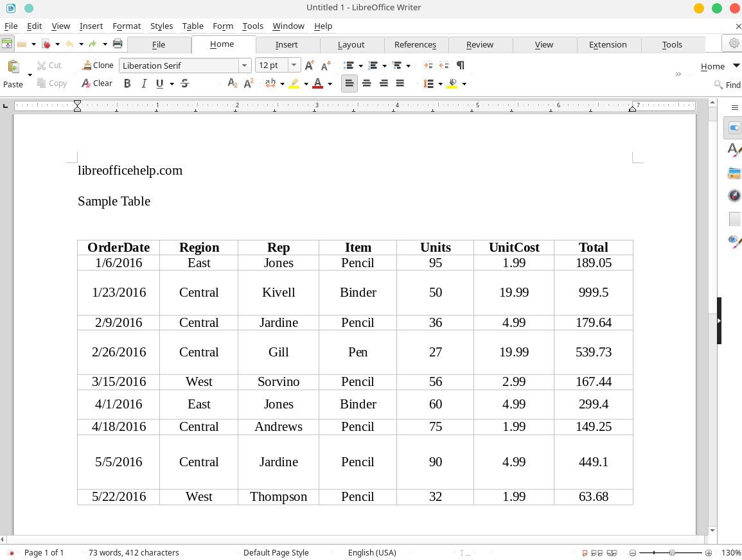This screenshot has width=742, height=560.
Task: Open highlighting color dropdown arrow
Action: point(306,83)
